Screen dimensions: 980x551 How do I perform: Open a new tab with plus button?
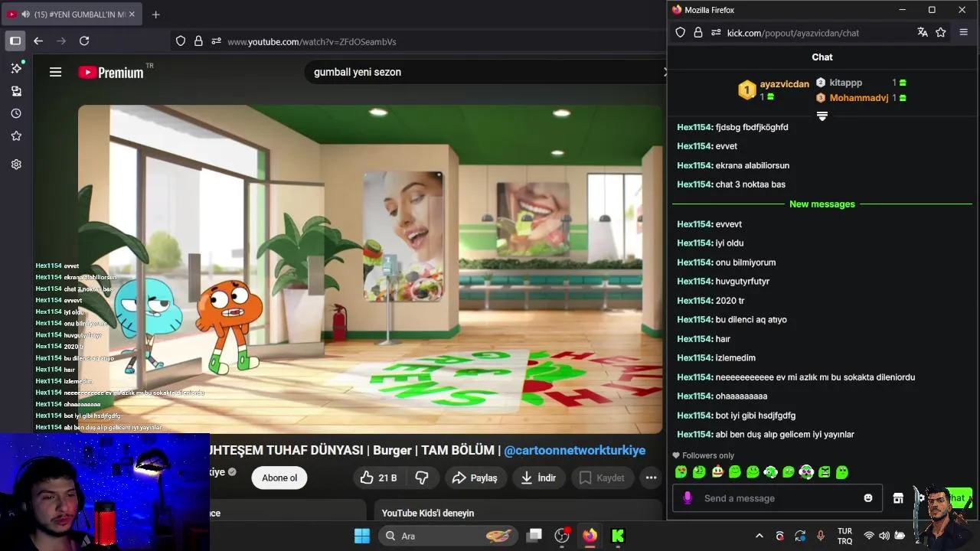click(x=156, y=15)
